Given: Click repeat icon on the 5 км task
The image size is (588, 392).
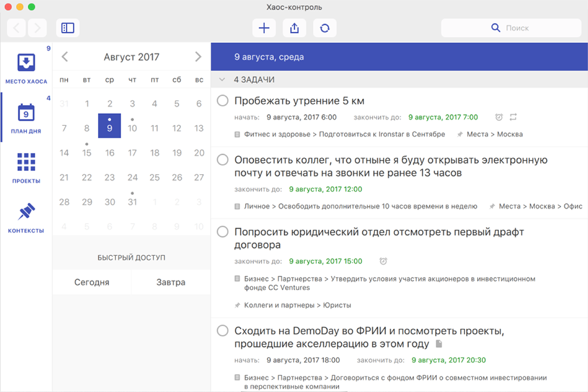Looking at the screenshot, I should pyautogui.click(x=513, y=117).
